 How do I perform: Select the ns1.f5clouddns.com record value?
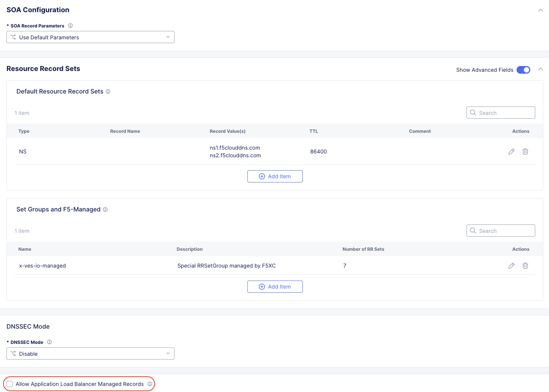coord(235,148)
